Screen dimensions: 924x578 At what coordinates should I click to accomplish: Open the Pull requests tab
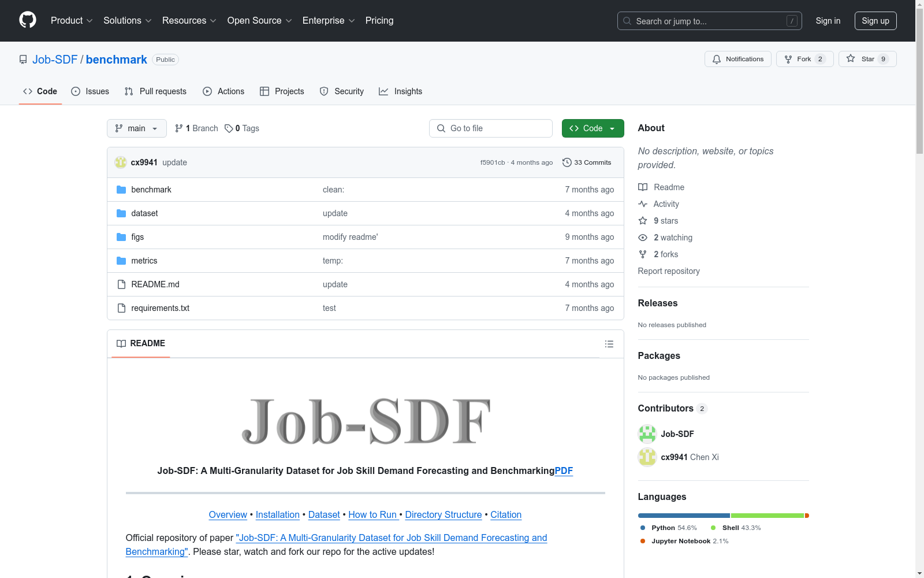pos(155,91)
